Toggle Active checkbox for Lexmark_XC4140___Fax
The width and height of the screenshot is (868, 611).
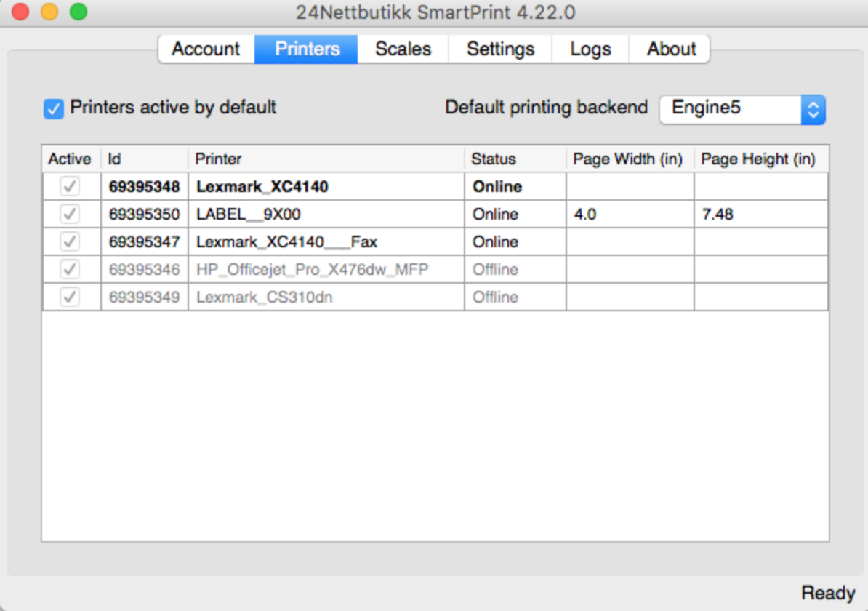[x=70, y=241]
